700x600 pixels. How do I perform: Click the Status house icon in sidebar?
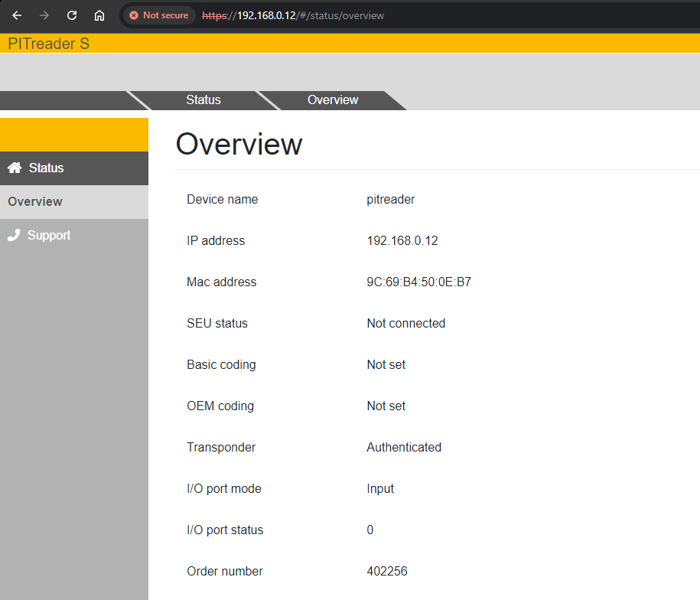[15, 168]
